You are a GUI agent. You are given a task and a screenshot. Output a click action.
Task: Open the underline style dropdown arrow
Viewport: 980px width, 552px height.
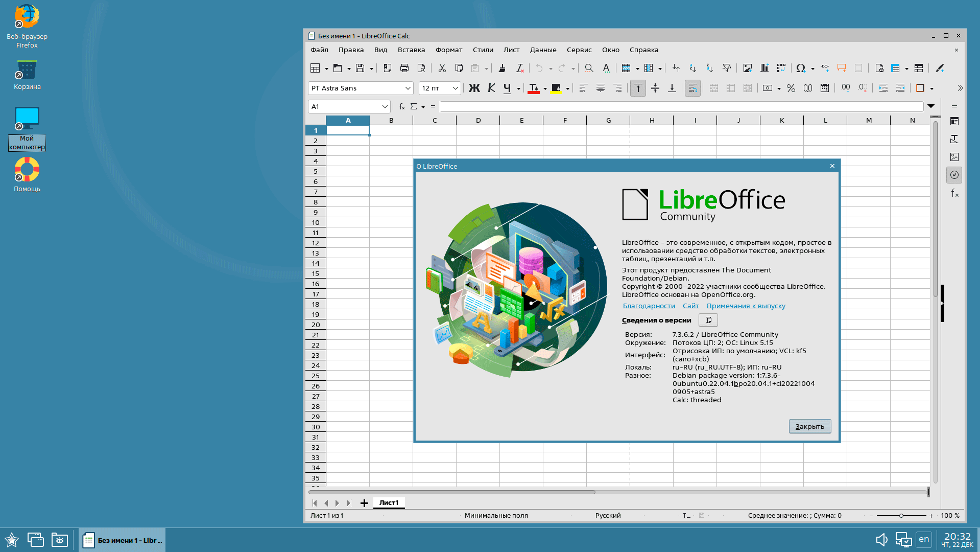(518, 88)
